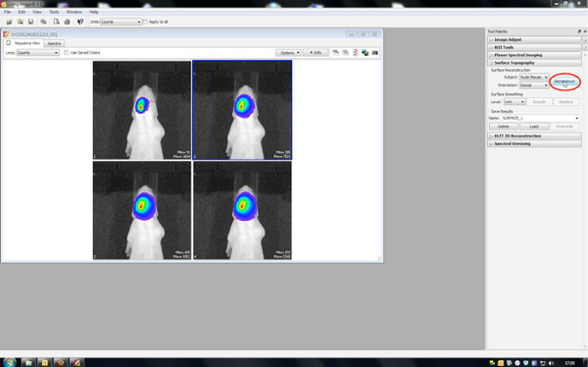Expand the Image Adjust section
This screenshot has width=588, height=367.
point(534,39)
